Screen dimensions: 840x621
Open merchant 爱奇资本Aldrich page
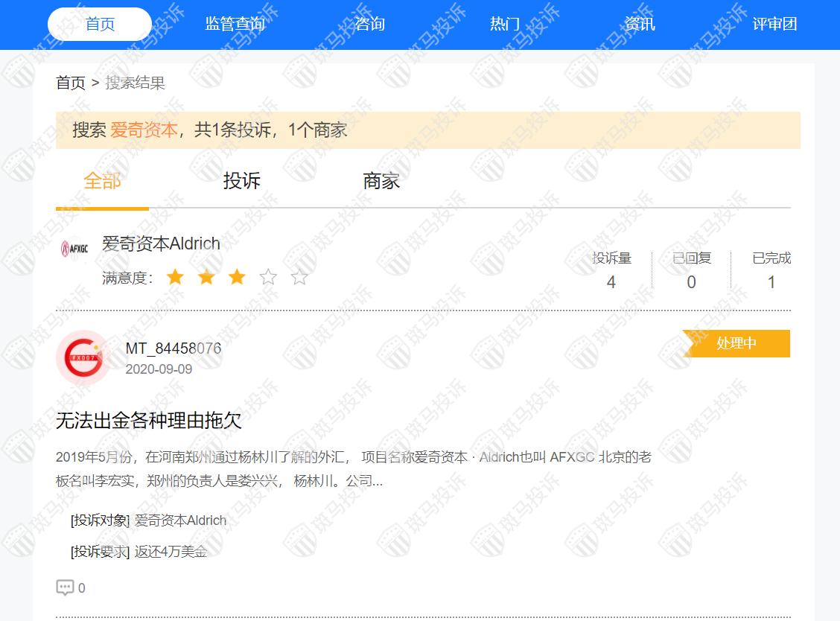pyautogui.click(x=161, y=243)
